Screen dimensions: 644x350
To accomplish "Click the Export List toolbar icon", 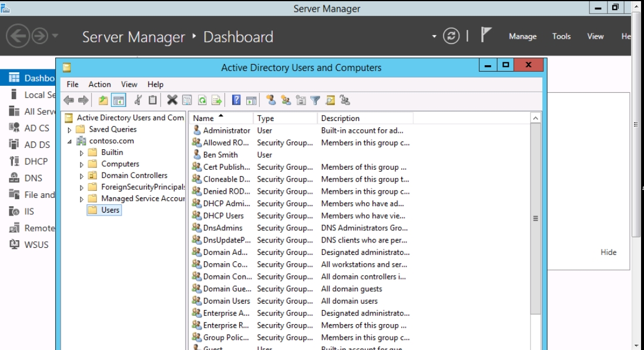I will (x=216, y=100).
